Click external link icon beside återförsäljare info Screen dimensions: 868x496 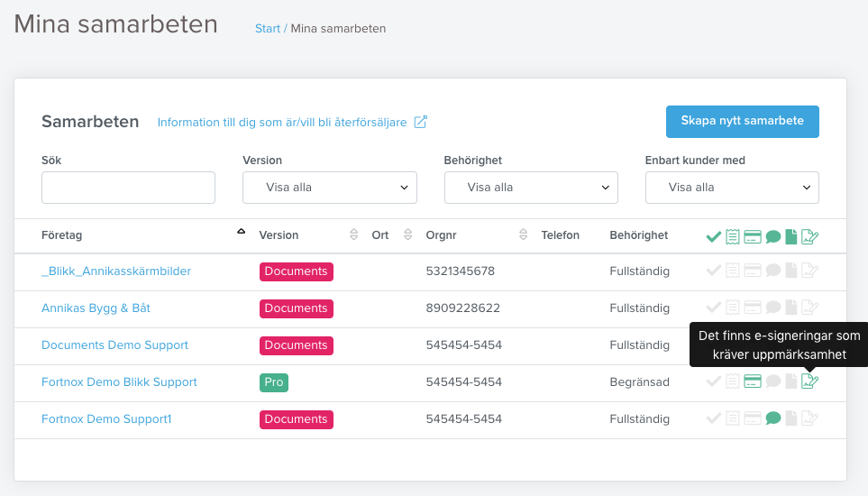point(421,122)
